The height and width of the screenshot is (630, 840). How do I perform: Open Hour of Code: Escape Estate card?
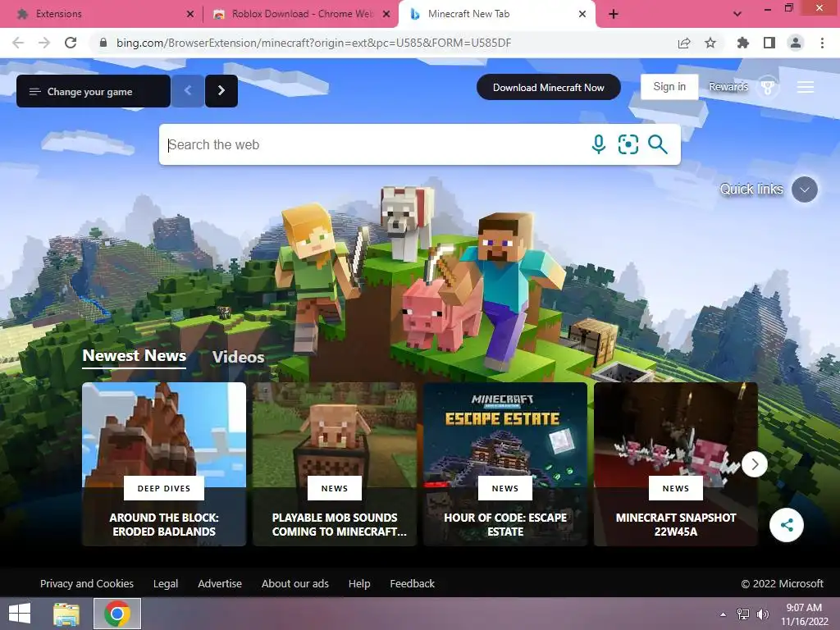[505, 464]
